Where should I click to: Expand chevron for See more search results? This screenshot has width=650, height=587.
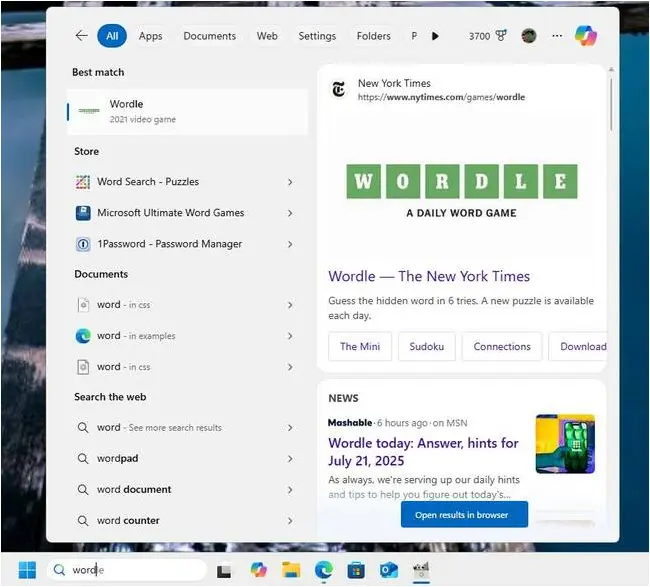point(290,427)
